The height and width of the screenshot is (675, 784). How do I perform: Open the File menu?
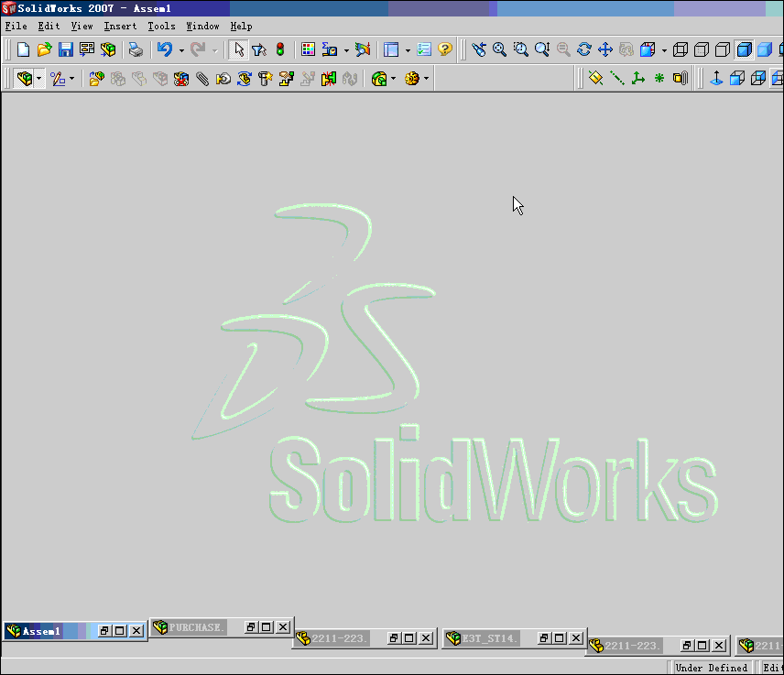pos(16,27)
